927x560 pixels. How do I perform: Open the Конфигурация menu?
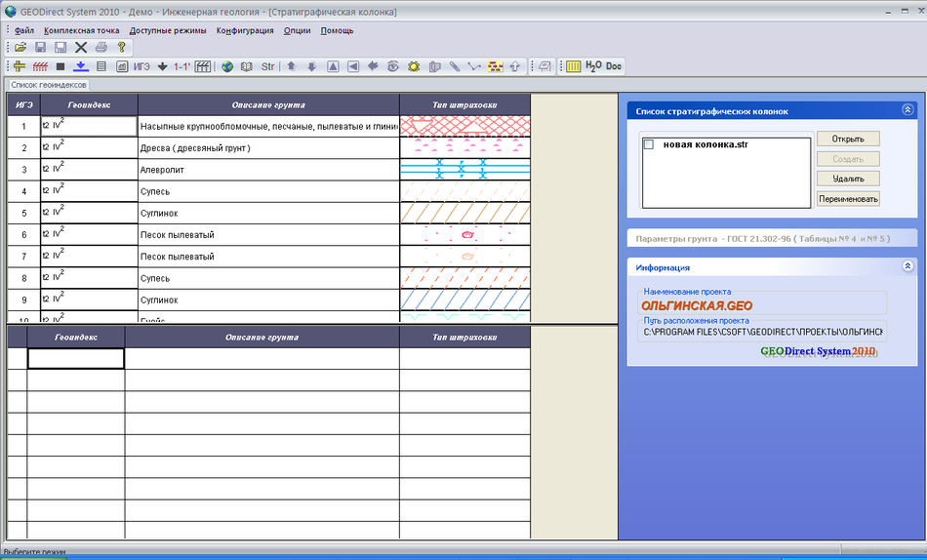click(245, 31)
